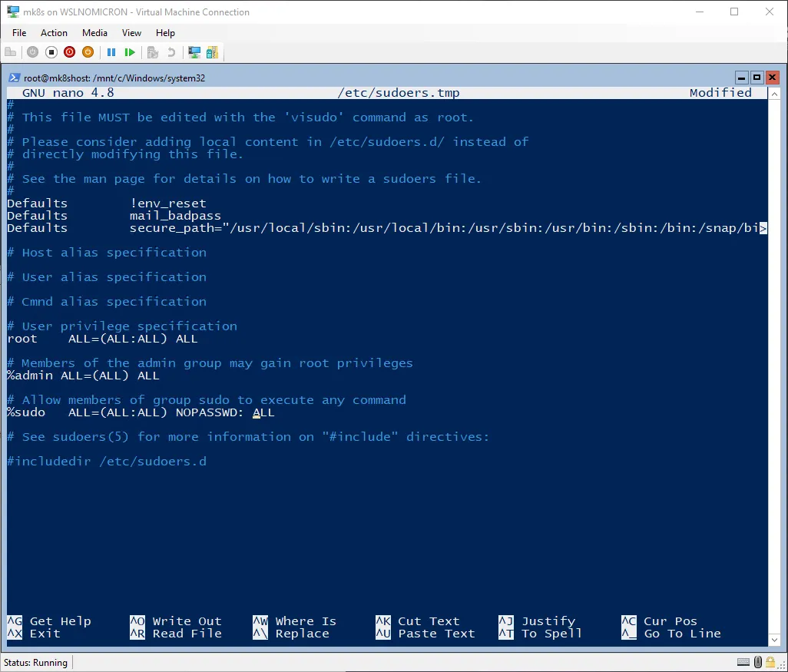
Task: Switch to enhanced session mode icon
Action: point(194,52)
